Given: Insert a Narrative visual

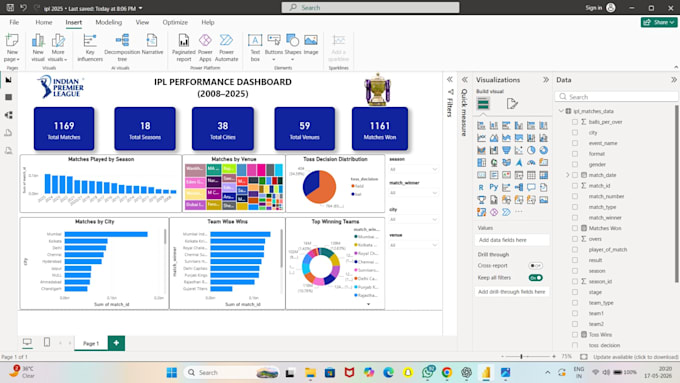Looking at the screenshot, I should (152, 45).
